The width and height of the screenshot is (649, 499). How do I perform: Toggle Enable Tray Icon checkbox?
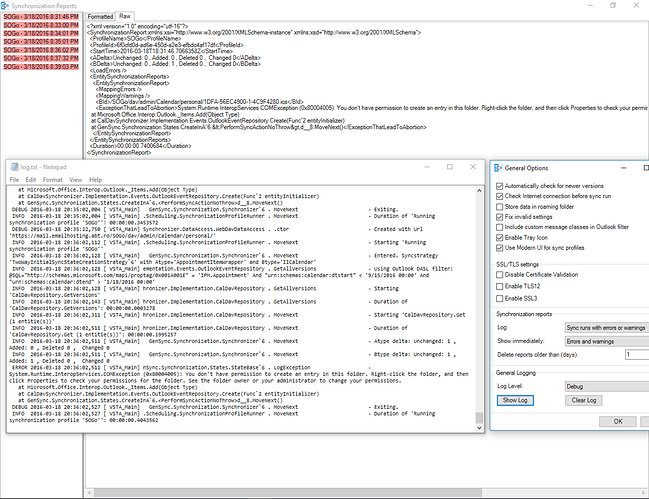tap(500, 238)
